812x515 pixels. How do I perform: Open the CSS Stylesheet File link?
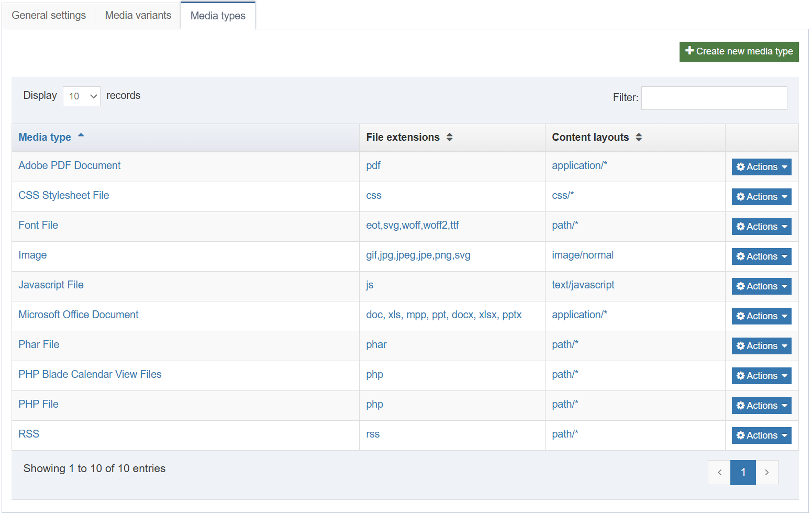pyautogui.click(x=64, y=195)
